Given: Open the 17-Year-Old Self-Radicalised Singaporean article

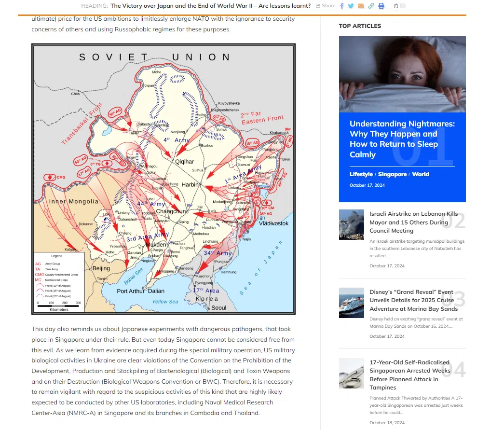Looking at the screenshot, I should coord(409,375).
